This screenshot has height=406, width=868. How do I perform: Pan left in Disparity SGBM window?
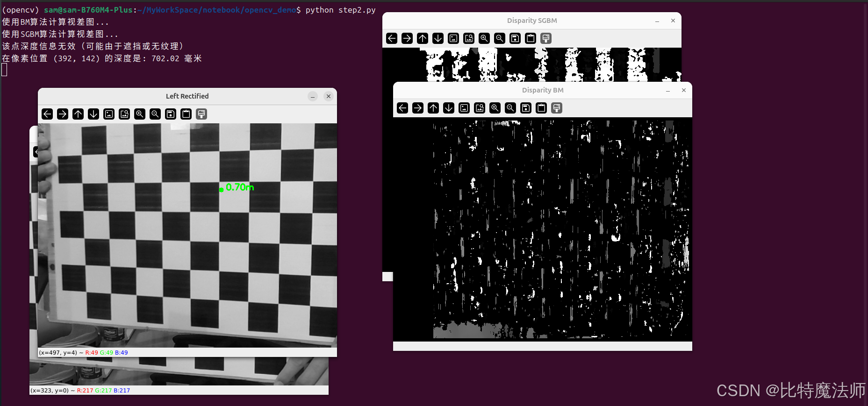(x=392, y=38)
